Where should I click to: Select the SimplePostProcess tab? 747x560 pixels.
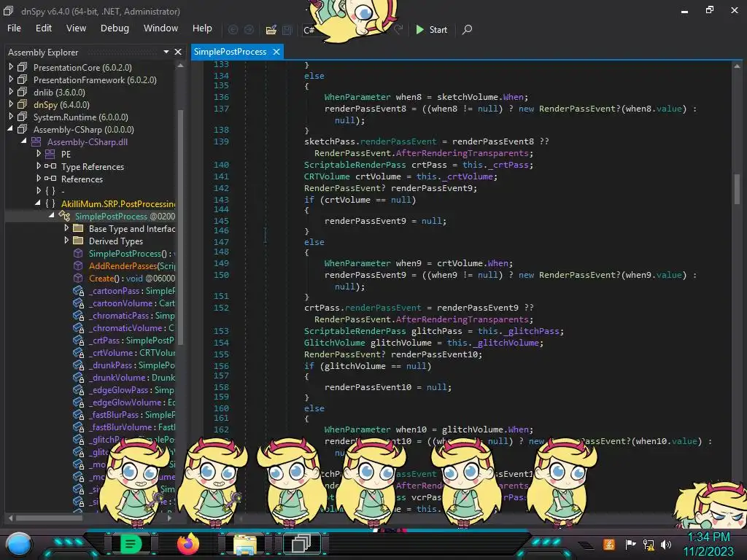pos(230,52)
